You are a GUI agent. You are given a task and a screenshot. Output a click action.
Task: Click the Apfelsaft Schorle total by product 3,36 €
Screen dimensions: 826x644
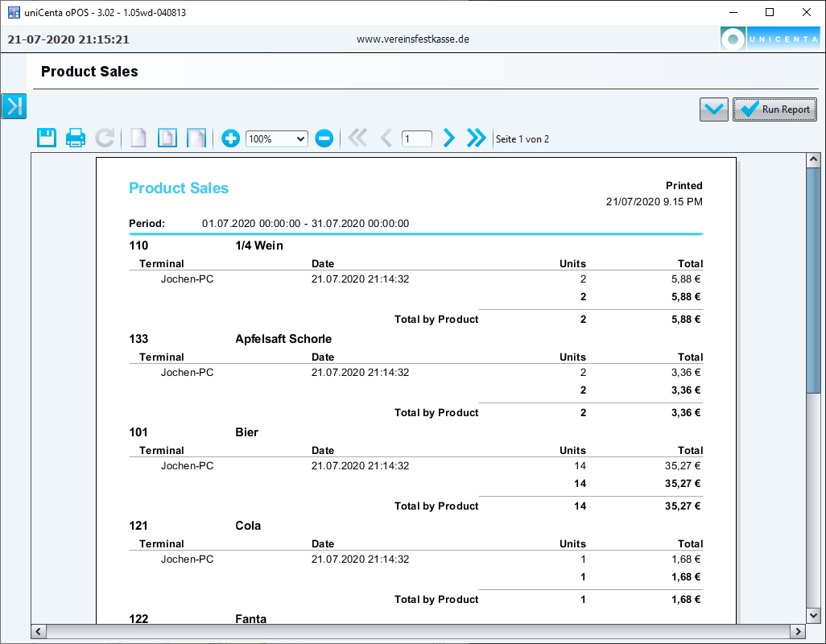(686, 412)
